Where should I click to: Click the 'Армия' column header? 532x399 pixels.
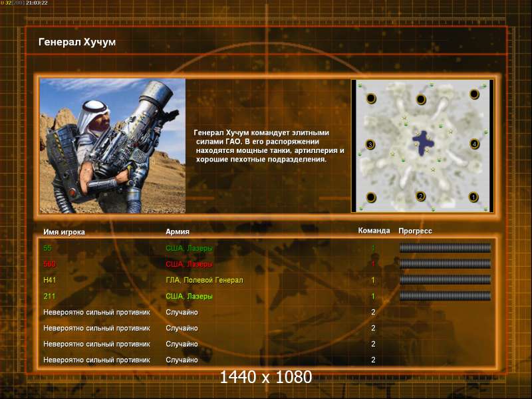[x=178, y=231]
